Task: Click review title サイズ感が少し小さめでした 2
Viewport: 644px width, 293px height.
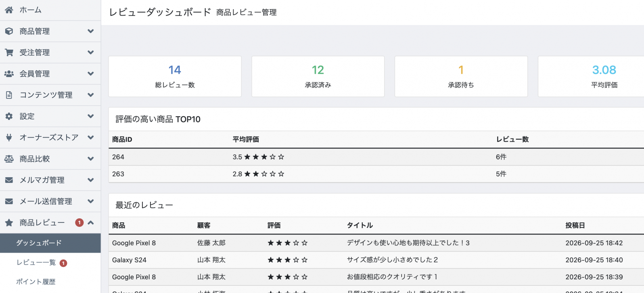Action: [x=392, y=260]
